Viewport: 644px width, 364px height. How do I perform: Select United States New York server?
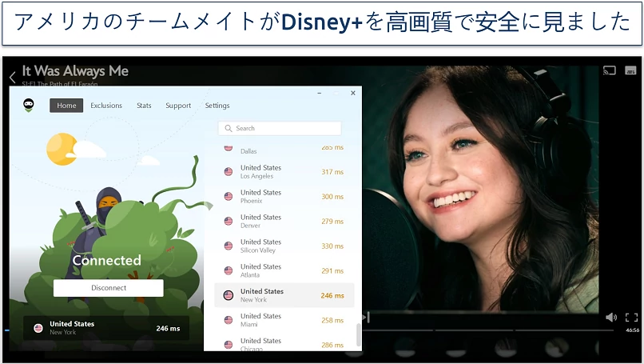pos(284,295)
